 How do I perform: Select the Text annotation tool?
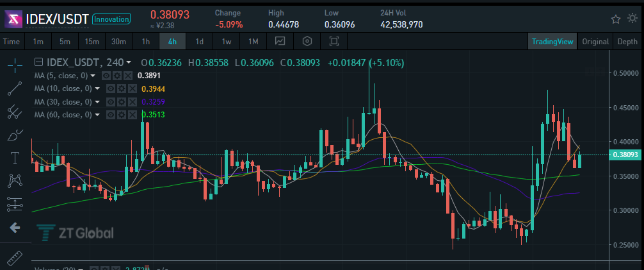[x=15, y=157]
